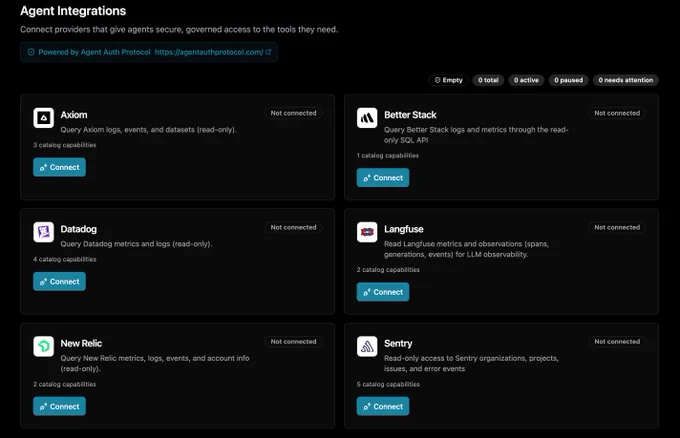Click external link icon after agentauthprotocol URL
This screenshot has width=680, height=438.
[x=268, y=52]
